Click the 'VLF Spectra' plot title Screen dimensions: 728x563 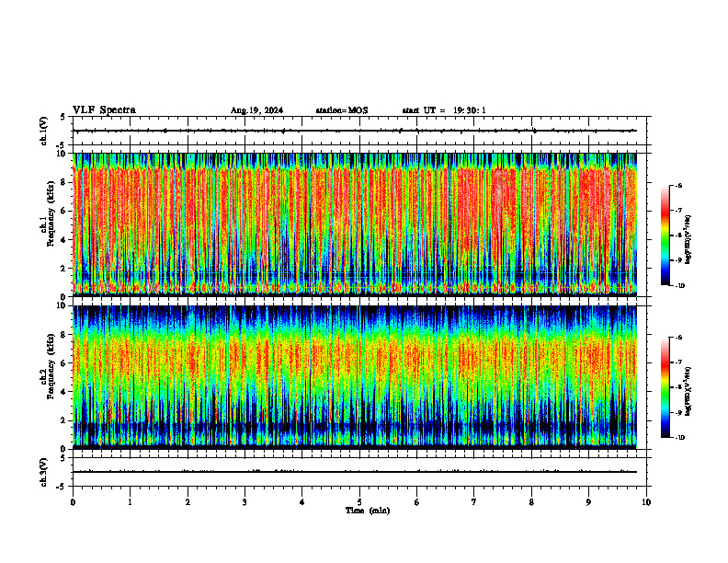point(104,110)
